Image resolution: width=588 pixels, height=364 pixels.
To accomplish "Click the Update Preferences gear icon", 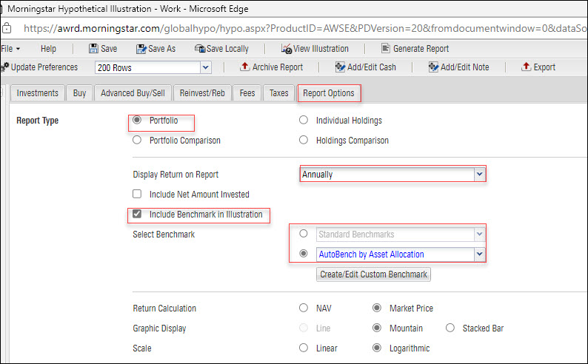I will [5, 67].
